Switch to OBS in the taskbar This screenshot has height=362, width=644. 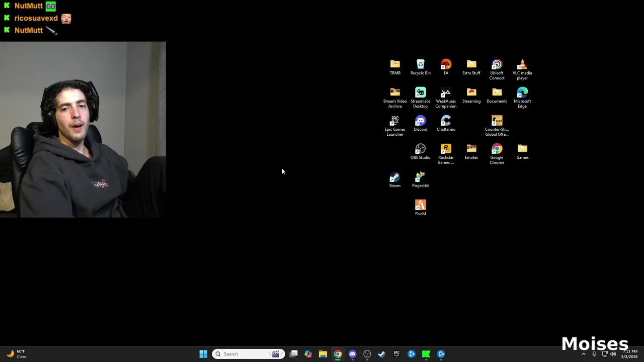pos(367,354)
